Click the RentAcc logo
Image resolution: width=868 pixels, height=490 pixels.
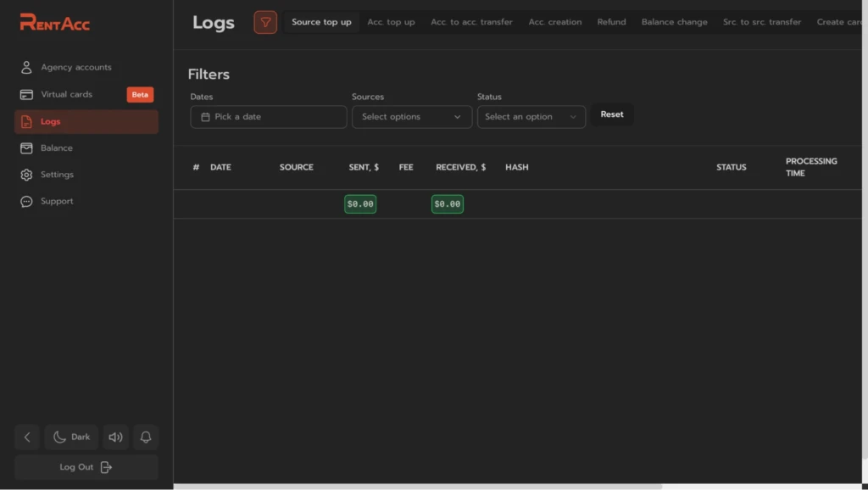54,22
